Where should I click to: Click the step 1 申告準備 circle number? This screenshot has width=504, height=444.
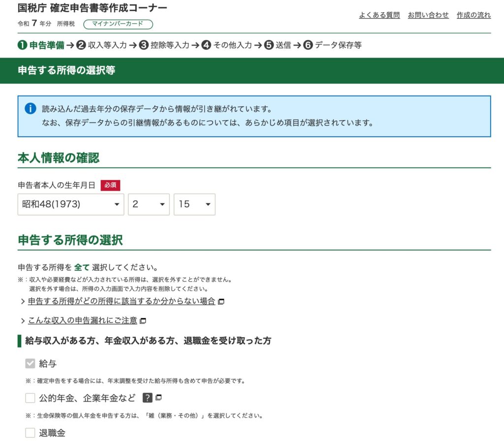click(22, 45)
